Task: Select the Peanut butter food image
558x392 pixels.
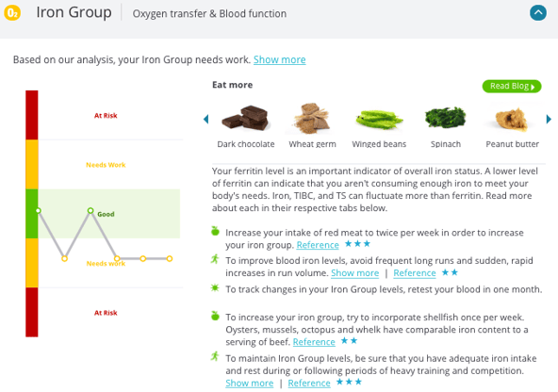Action: (512, 120)
